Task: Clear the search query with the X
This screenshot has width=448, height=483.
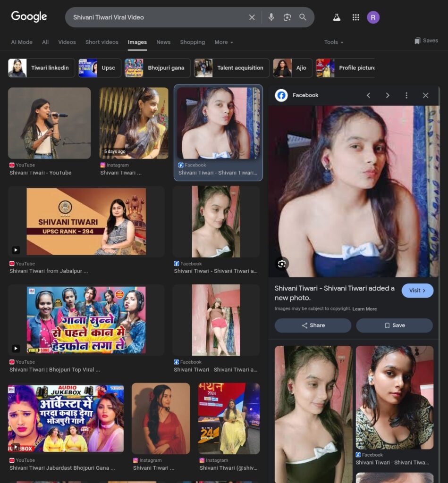Action: tap(252, 17)
